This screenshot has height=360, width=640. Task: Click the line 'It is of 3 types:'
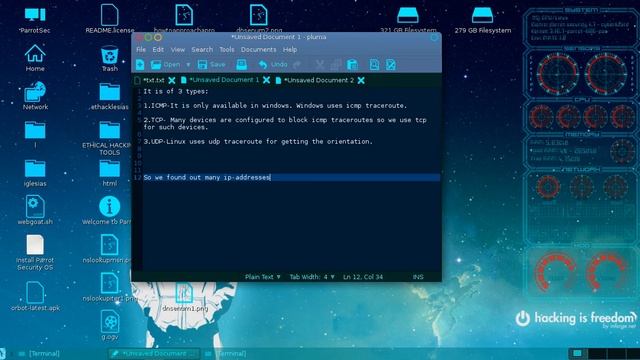pyautogui.click(x=176, y=91)
